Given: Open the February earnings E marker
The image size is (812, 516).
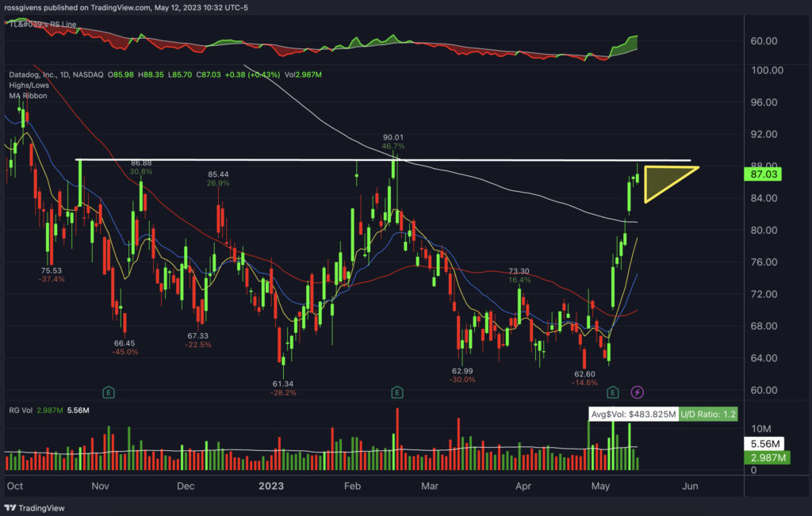Looking at the screenshot, I should pyautogui.click(x=396, y=392).
